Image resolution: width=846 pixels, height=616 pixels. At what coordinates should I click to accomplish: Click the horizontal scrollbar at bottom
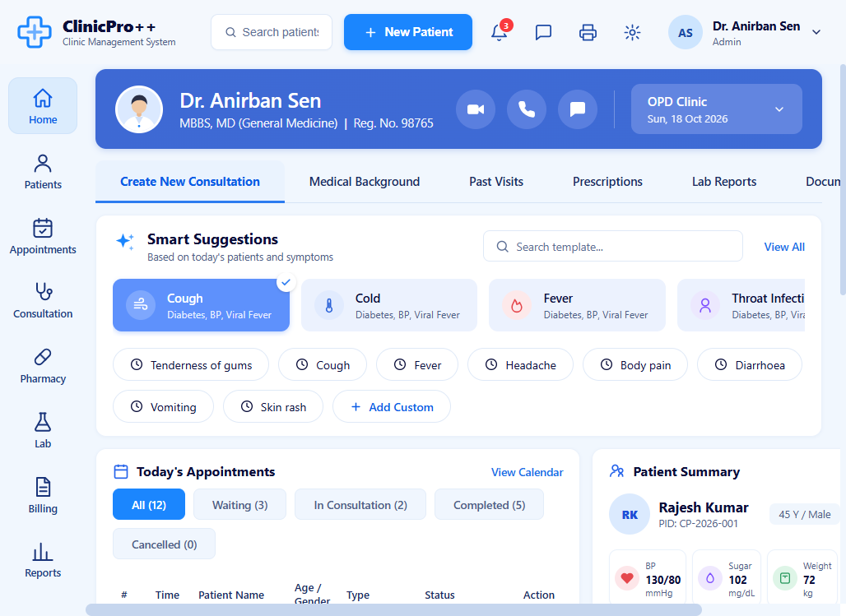394,610
